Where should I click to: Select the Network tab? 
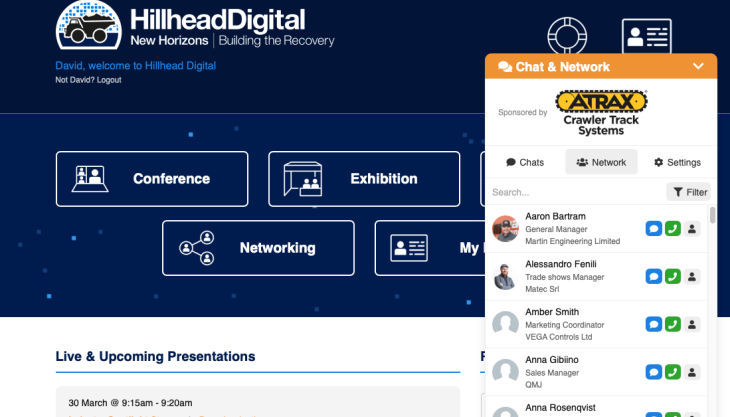tap(601, 162)
